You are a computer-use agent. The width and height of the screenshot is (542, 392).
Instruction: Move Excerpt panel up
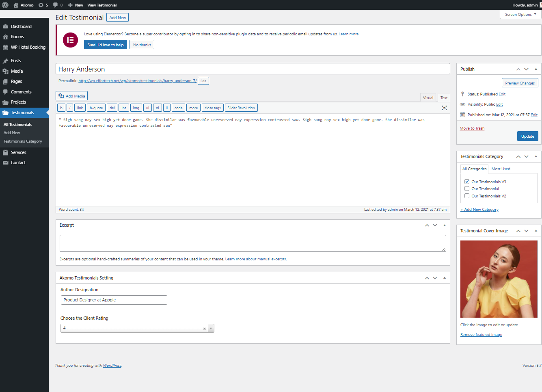click(x=427, y=225)
